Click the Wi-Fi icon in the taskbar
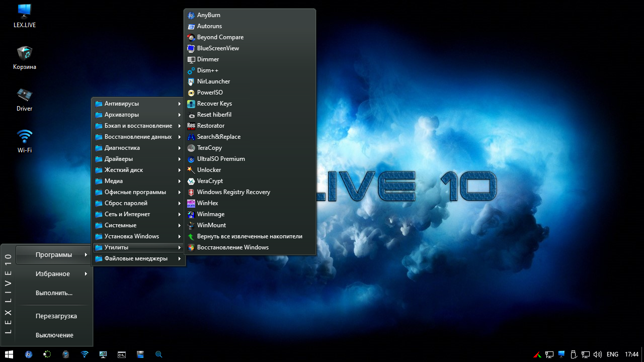The image size is (644, 362). click(x=85, y=354)
